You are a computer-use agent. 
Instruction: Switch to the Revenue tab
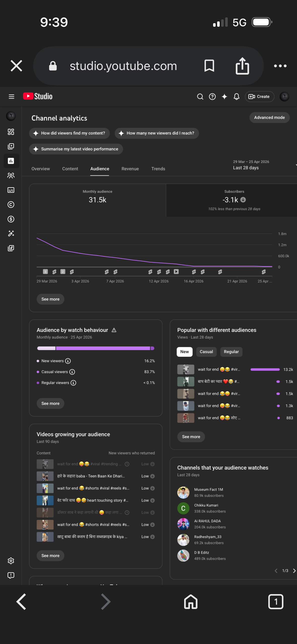130,169
